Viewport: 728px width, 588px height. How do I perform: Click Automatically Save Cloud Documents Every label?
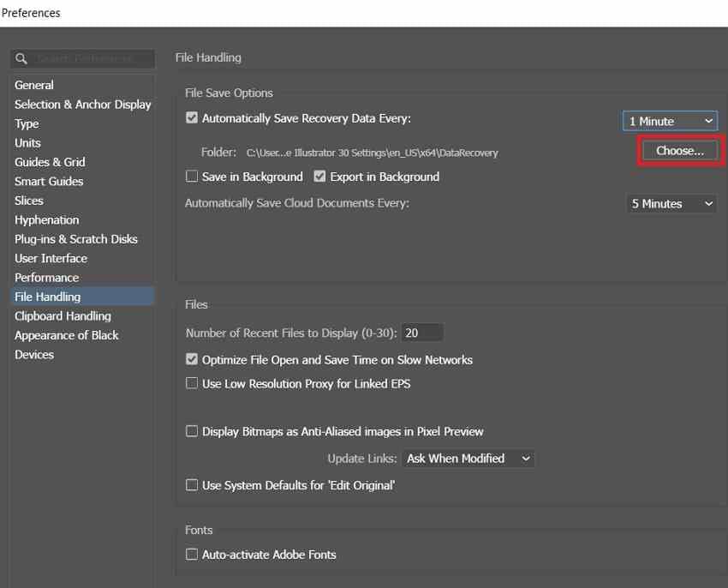297,203
